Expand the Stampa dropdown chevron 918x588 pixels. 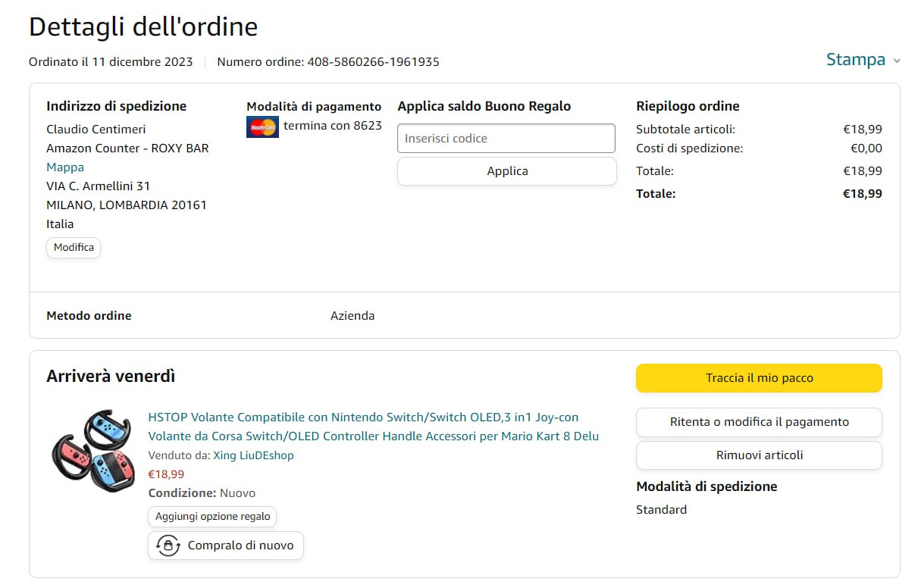(897, 61)
